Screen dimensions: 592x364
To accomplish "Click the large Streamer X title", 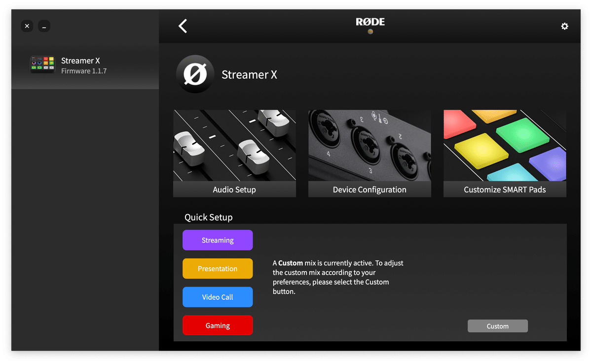I will (249, 75).
